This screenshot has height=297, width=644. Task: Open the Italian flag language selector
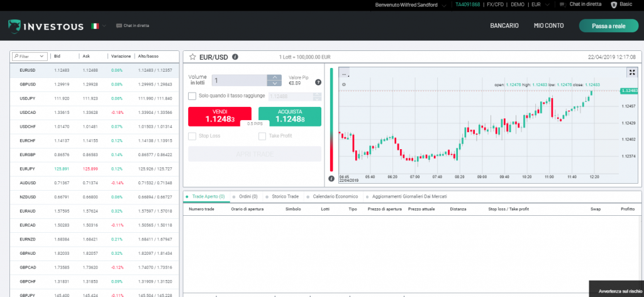(x=99, y=26)
